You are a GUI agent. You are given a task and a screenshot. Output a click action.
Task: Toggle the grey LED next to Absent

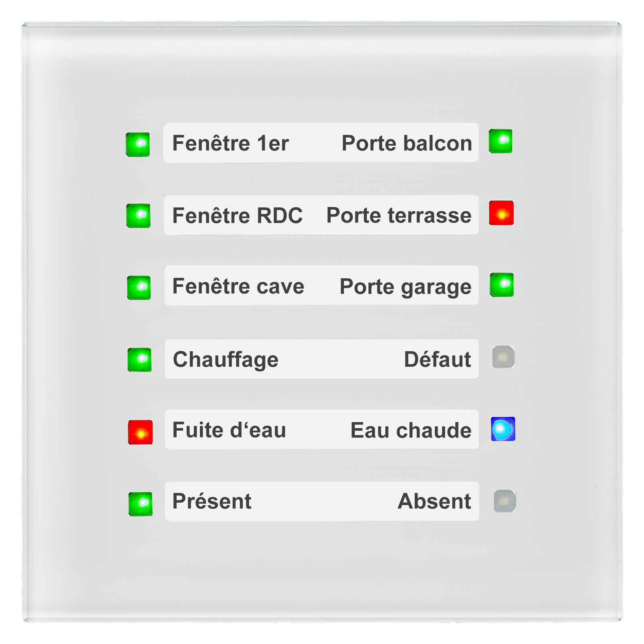[505, 501]
